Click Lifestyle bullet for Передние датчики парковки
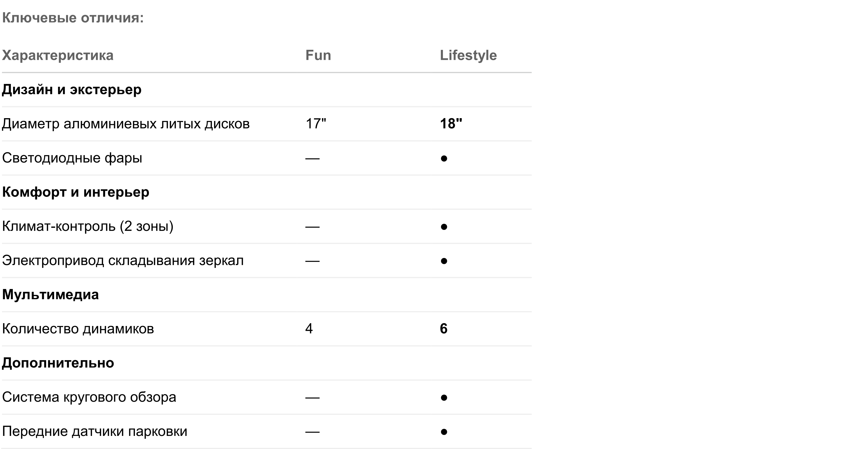868x449 pixels. click(x=444, y=432)
